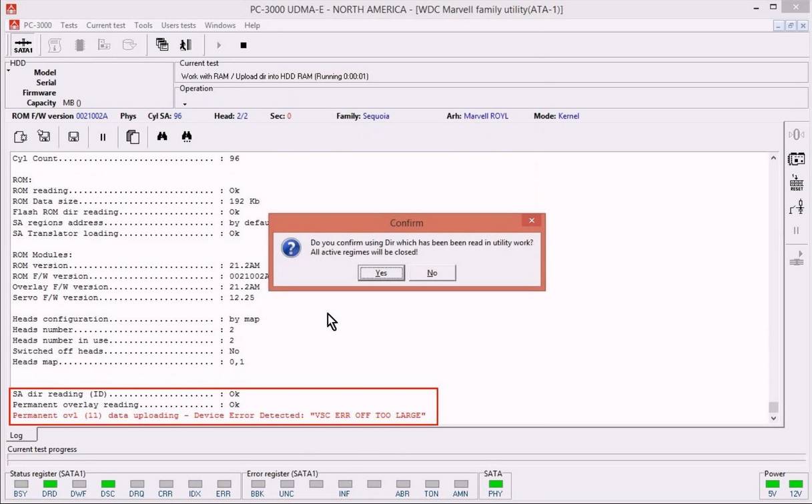Click the circuit board icon in sidebar
Viewport: 812px width, 504px height.
[x=796, y=159]
